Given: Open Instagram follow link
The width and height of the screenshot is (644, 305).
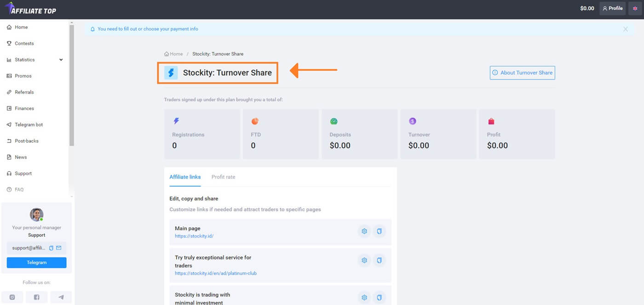Looking at the screenshot, I should pyautogui.click(x=12, y=297).
